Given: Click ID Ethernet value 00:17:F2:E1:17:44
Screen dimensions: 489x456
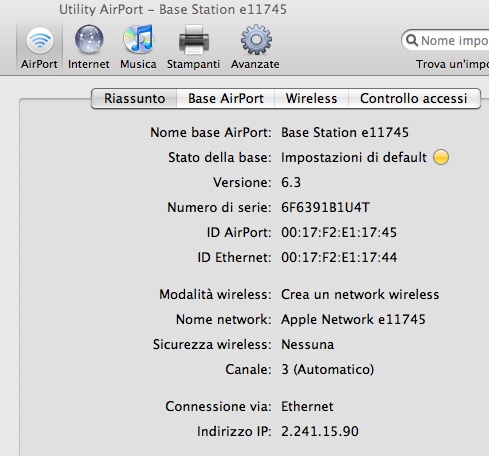Looking at the screenshot, I should click(x=339, y=258).
